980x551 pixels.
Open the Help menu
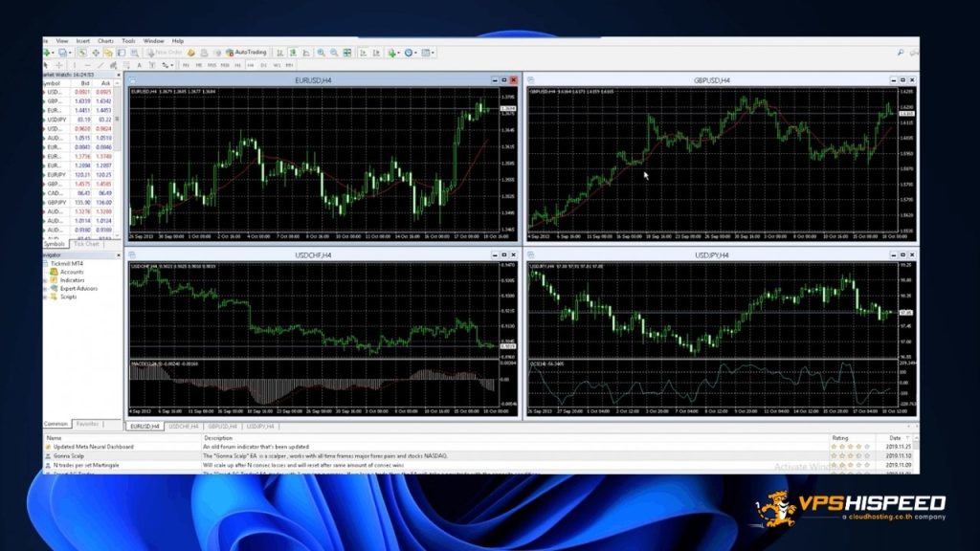[177, 40]
